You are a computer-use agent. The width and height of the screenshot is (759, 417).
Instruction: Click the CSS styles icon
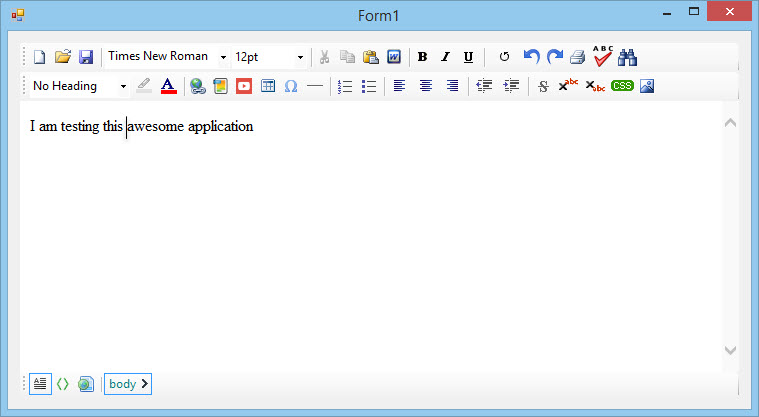pyautogui.click(x=622, y=86)
